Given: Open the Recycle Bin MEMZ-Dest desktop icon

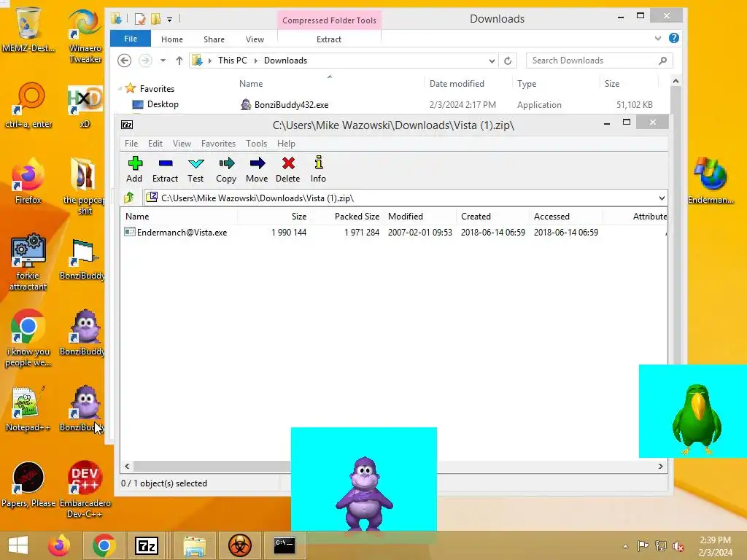Looking at the screenshot, I should [x=28, y=29].
